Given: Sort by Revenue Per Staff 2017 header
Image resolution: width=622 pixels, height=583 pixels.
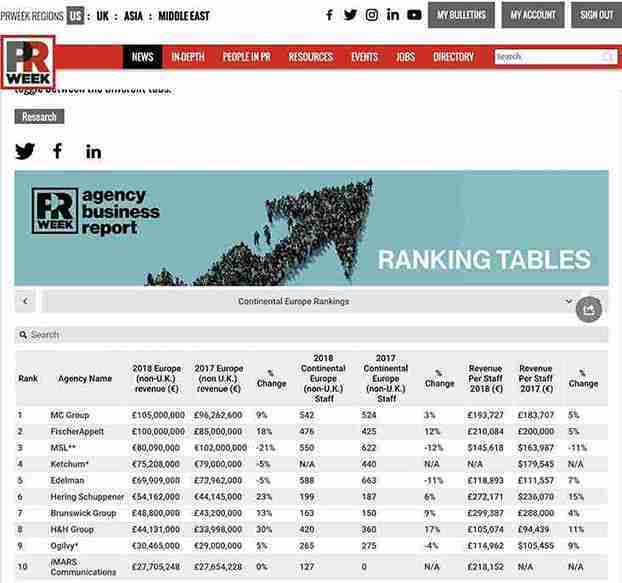Looking at the screenshot, I should (x=536, y=378).
